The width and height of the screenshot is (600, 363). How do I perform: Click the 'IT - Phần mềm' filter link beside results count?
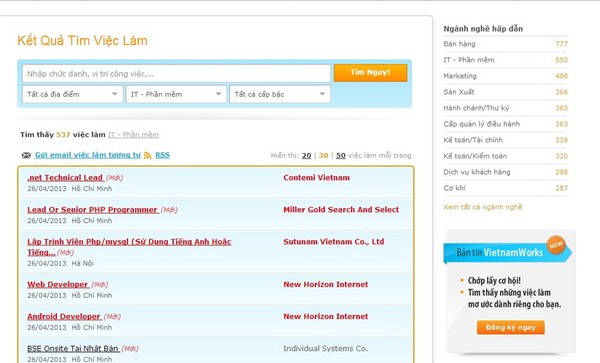tap(133, 135)
